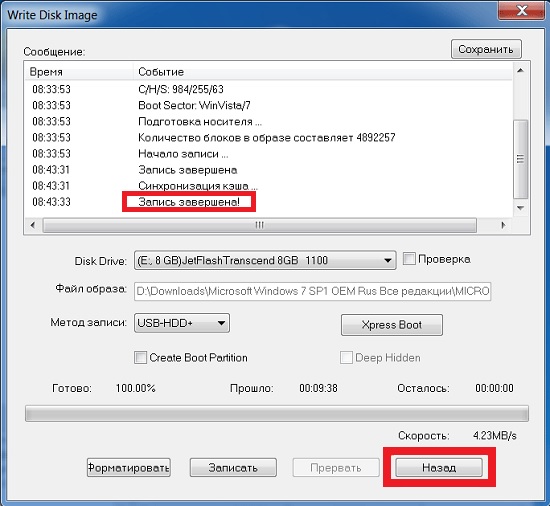Screen dimensions: 550x506
Task: Toggle Create Boot Partition checkbox
Action: click(140, 357)
